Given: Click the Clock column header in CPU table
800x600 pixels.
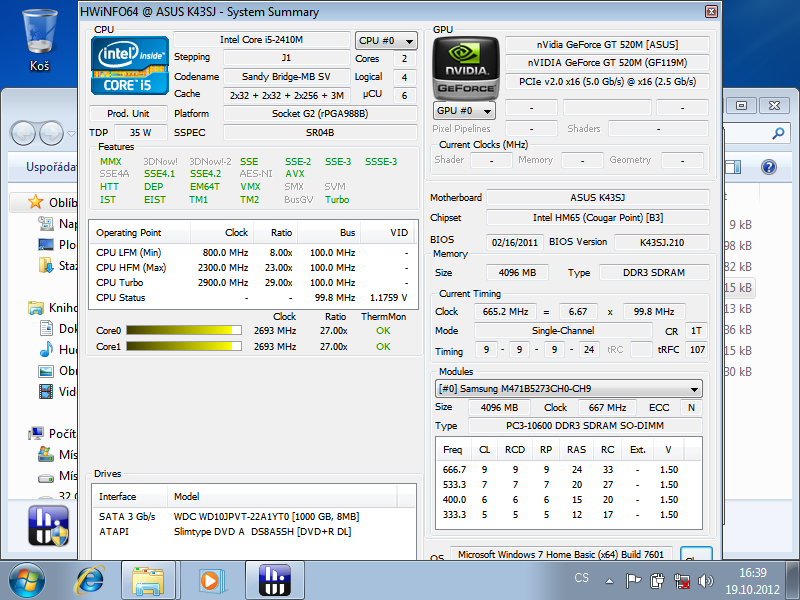Looking at the screenshot, I should tap(221, 233).
